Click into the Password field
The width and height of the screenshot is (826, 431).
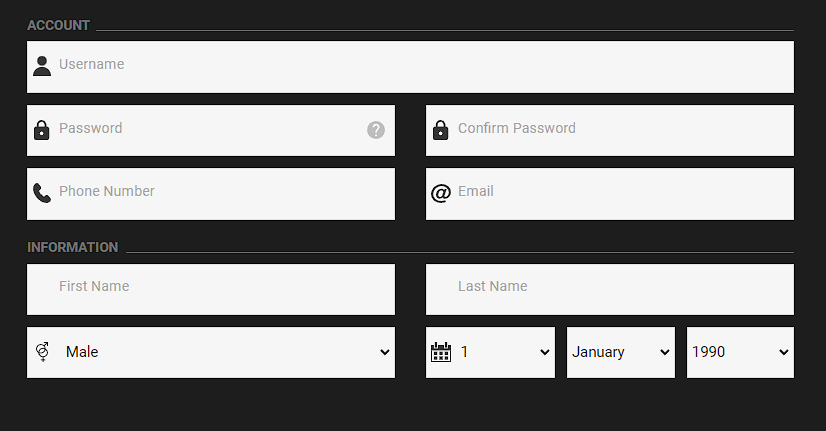(210, 130)
